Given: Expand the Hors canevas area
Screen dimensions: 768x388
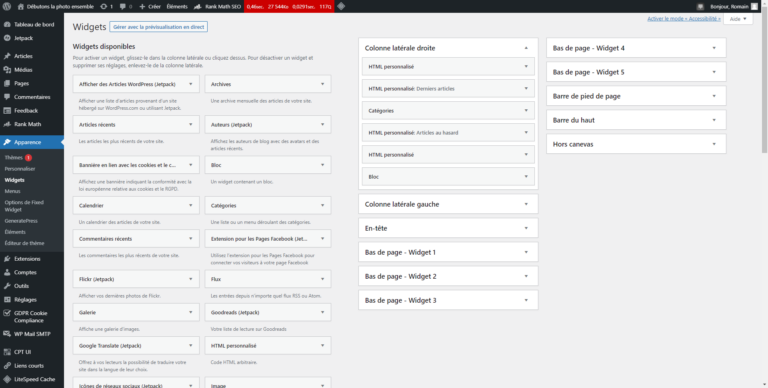Looking at the screenshot, I should tap(714, 144).
